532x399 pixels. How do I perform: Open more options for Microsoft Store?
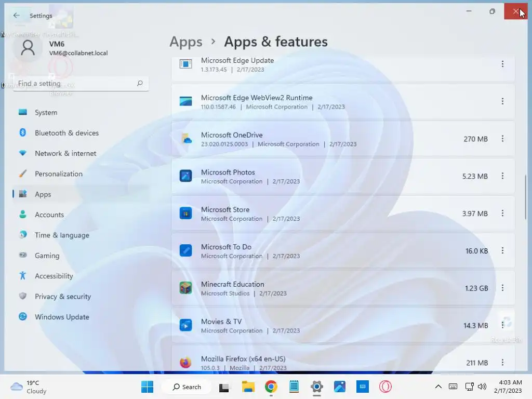pyautogui.click(x=502, y=213)
